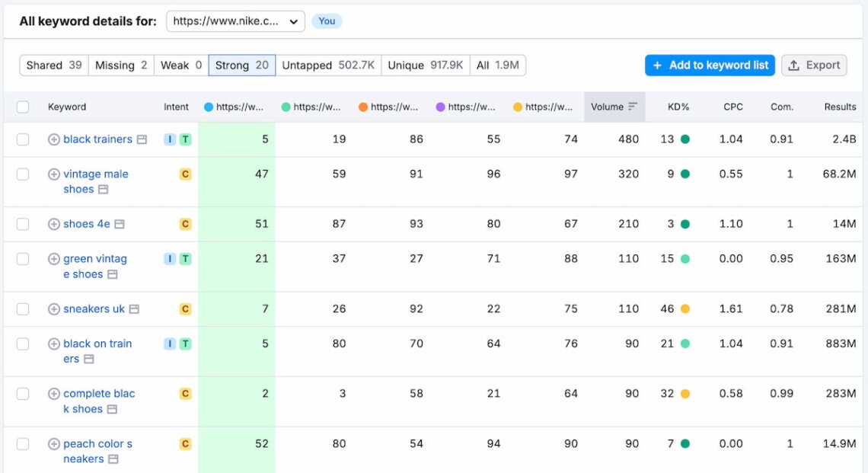Click plus icon beside vintage male shoes

tap(54, 174)
